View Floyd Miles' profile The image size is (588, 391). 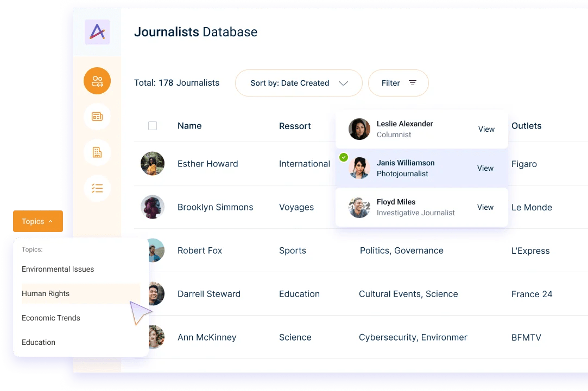485,207
